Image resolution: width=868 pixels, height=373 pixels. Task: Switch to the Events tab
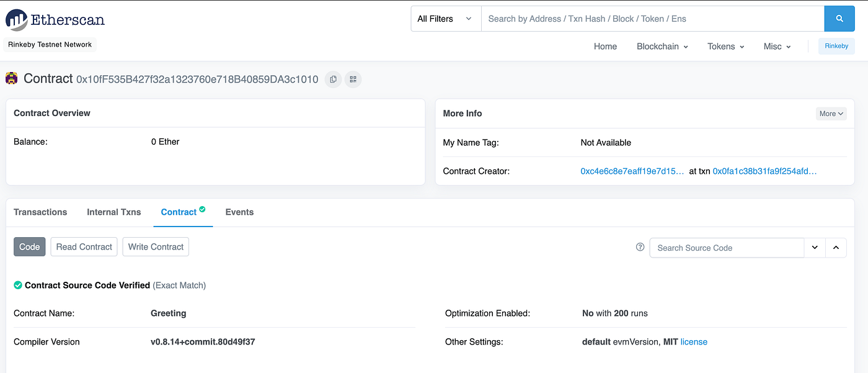239,212
